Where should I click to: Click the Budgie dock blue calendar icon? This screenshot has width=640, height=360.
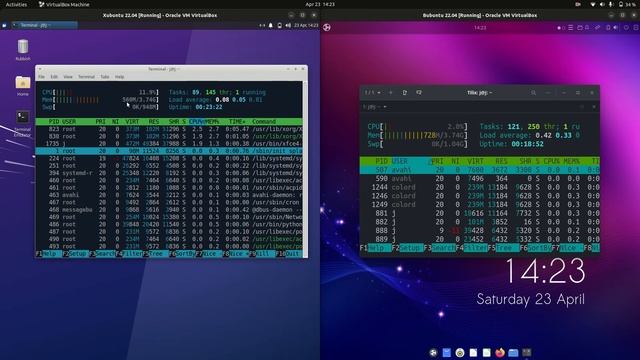[x=447, y=352]
